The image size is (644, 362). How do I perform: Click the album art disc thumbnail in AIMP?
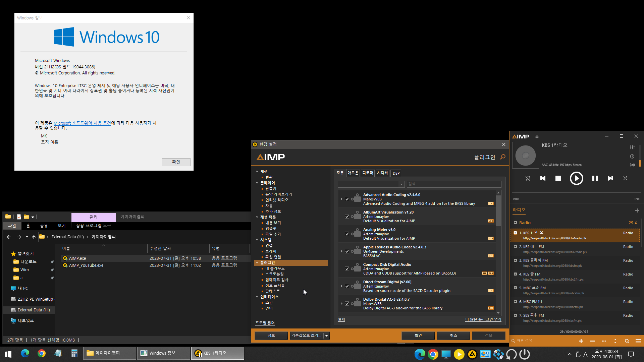tap(526, 155)
